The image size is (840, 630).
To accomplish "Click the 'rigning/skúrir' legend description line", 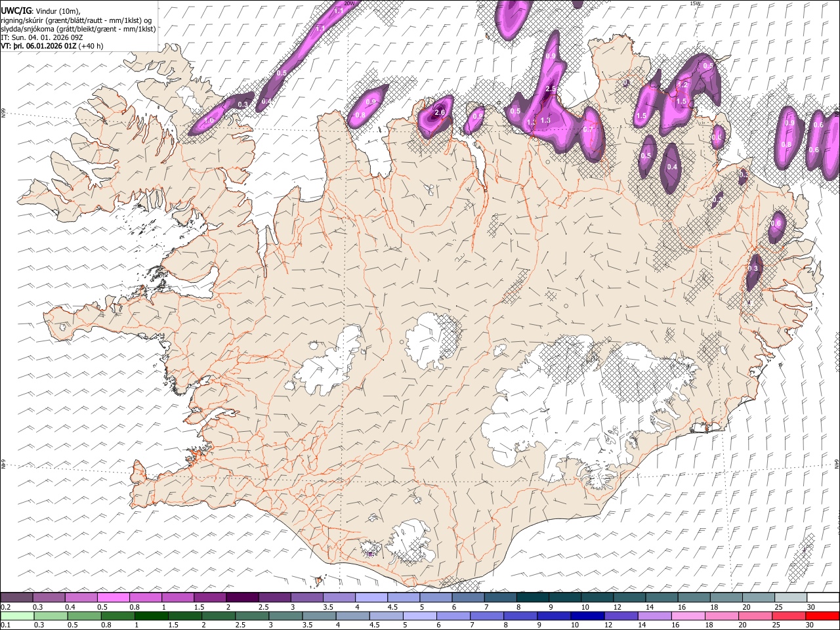I will pyautogui.click(x=75, y=20).
